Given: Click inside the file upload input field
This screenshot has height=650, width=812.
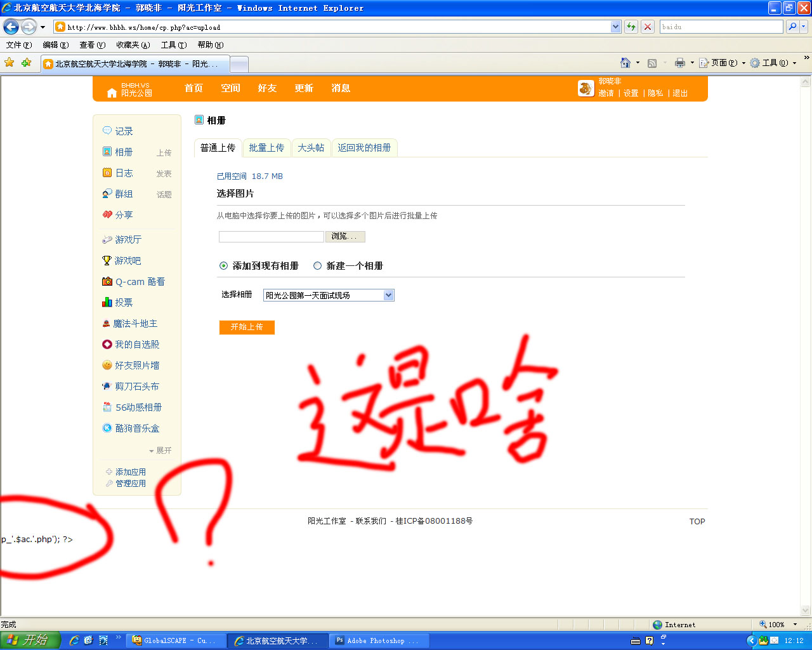Looking at the screenshot, I should [x=271, y=236].
